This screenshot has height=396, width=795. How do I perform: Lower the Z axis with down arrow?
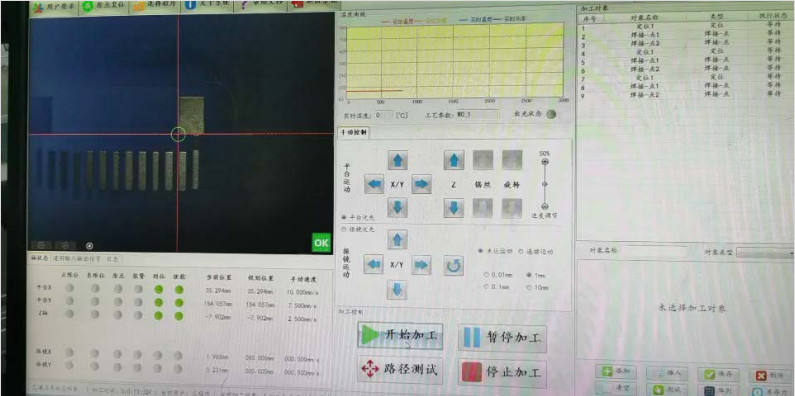pyautogui.click(x=454, y=207)
